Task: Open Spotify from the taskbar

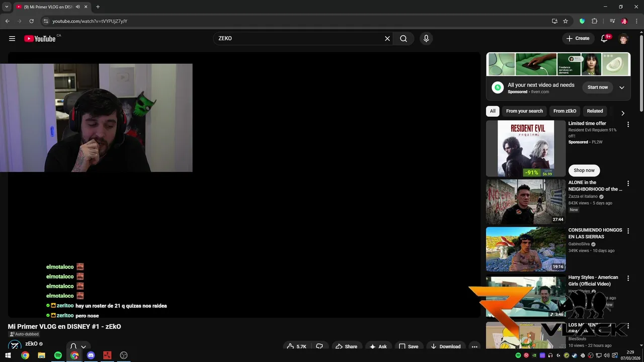Action: [58, 355]
